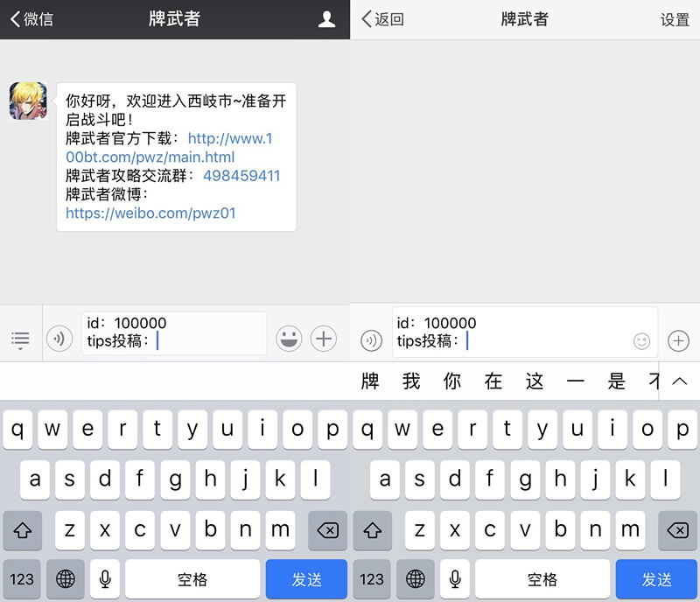This screenshot has height=602, width=700.
Task: Tap blue 发送 send key on left keyboard
Action: pos(307,579)
